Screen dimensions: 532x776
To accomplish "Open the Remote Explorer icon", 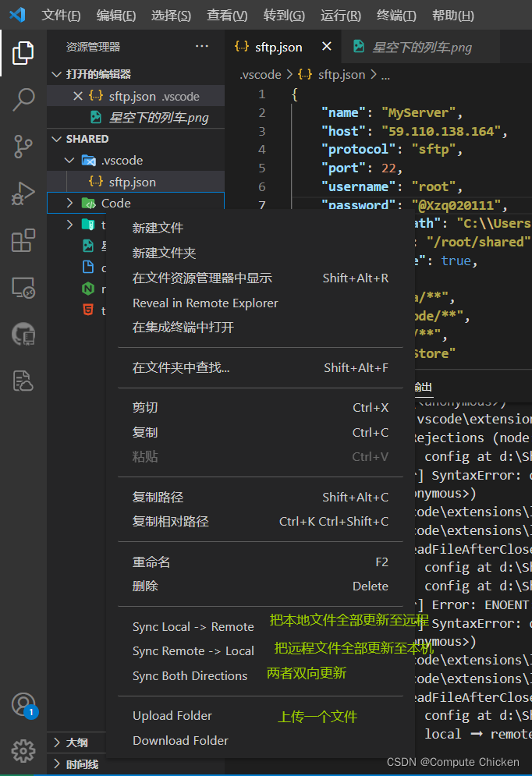I will coord(23,288).
